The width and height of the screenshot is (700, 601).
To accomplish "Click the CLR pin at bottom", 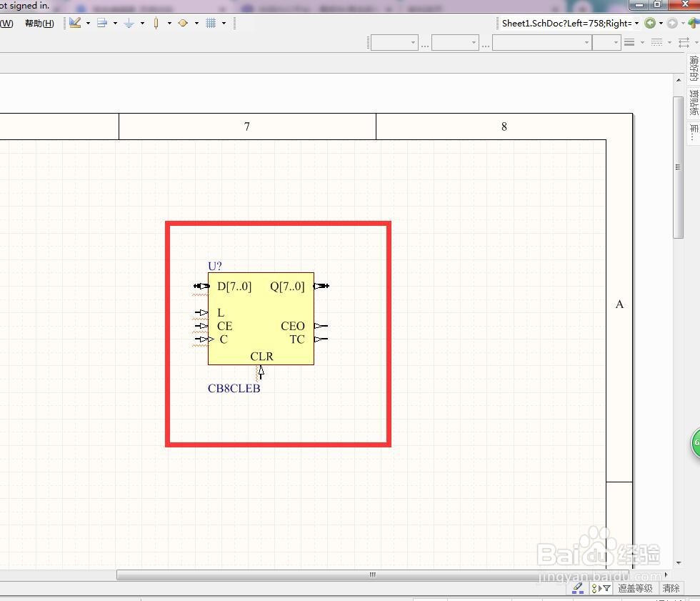I will (x=261, y=372).
